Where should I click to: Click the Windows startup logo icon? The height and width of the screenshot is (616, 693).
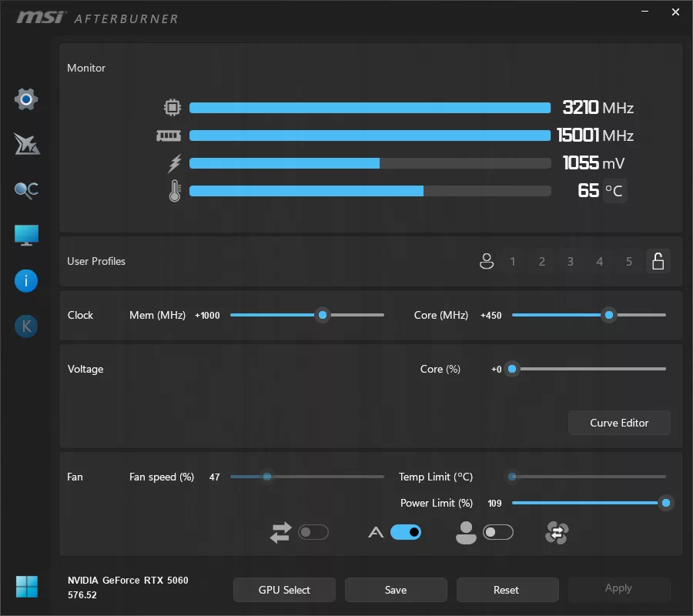pyautogui.click(x=26, y=587)
